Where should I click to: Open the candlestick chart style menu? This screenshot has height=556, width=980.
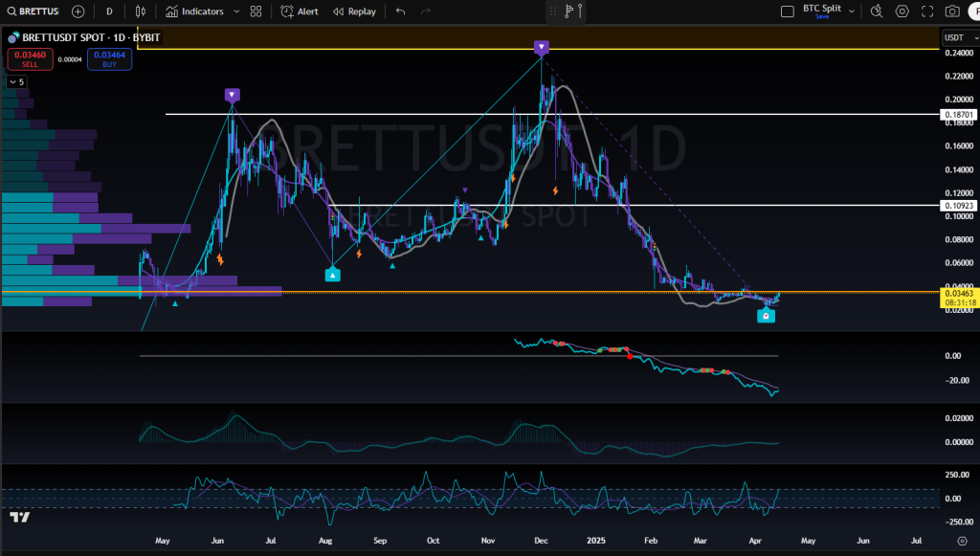pos(141,11)
